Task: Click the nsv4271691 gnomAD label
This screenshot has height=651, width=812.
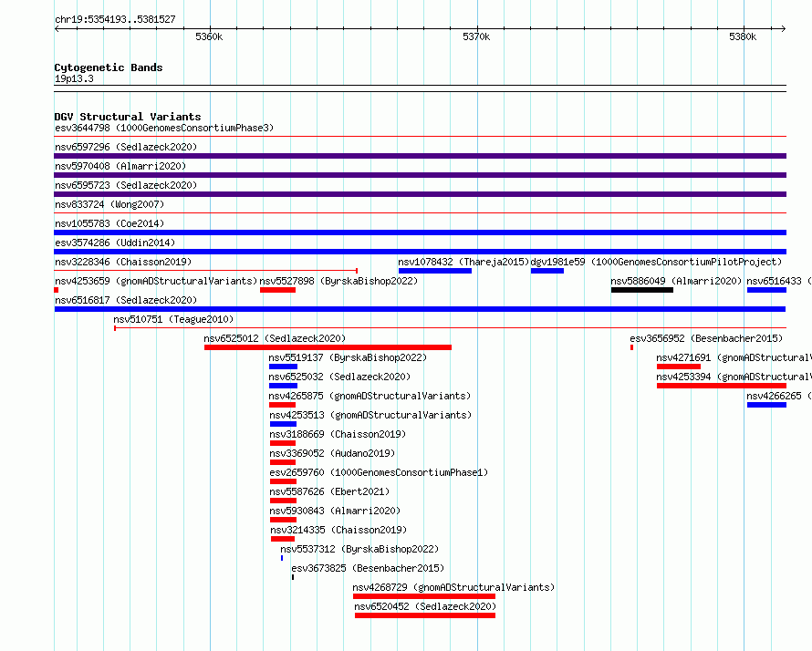Action: [734, 357]
